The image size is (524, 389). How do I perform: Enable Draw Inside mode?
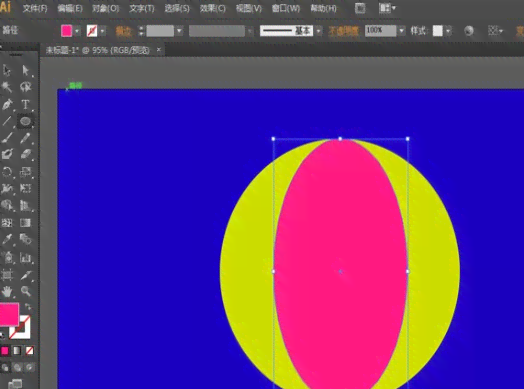[30, 368]
